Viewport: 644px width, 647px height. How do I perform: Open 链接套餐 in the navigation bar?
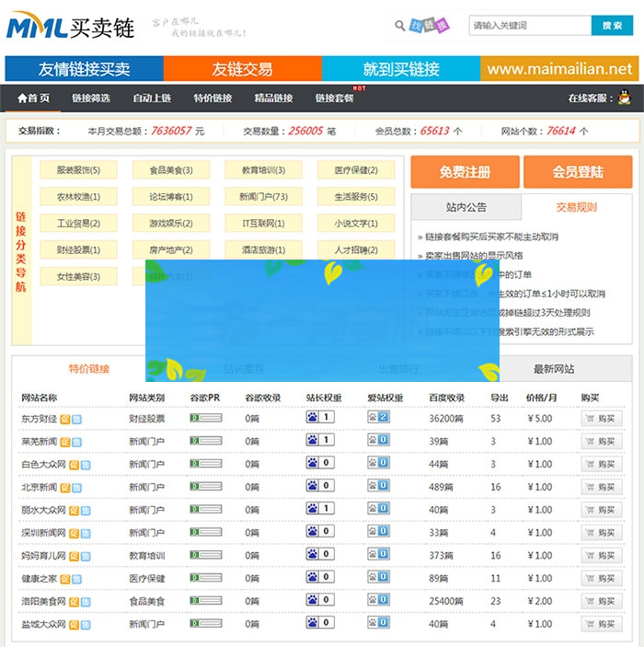tap(334, 98)
